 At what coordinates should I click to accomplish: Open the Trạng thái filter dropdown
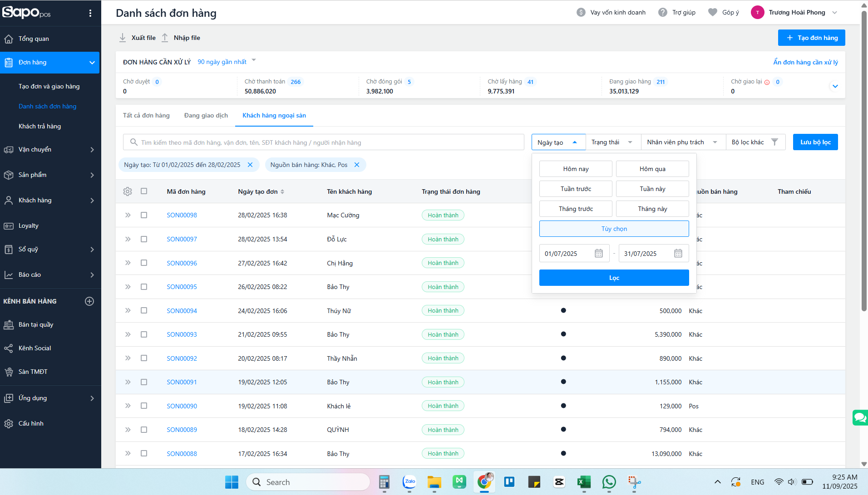(x=612, y=142)
